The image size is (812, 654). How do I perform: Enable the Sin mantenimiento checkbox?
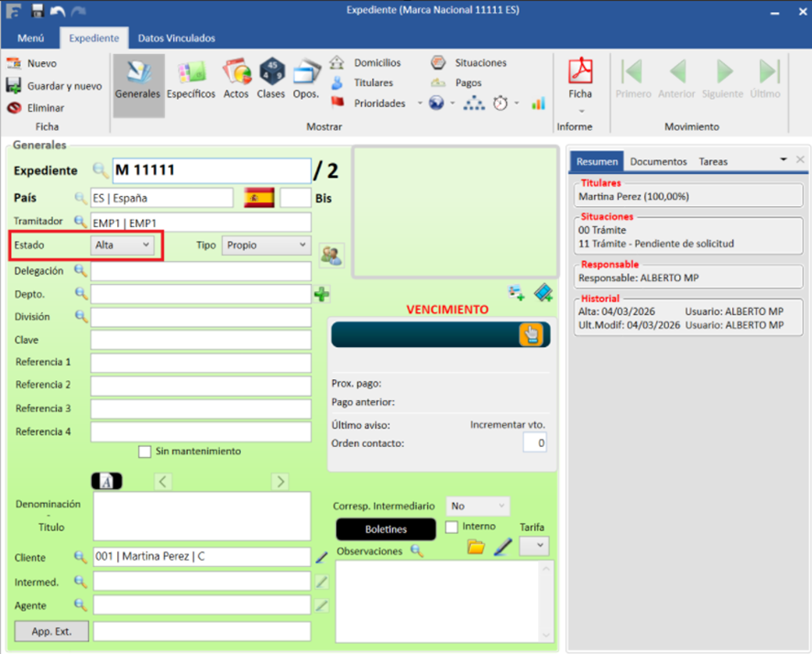coord(145,452)
